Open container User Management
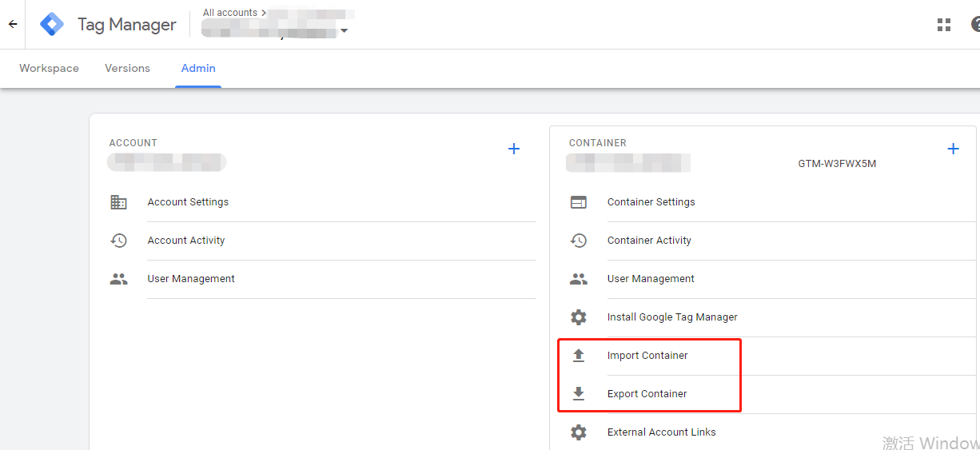 [x=651, y=279]
